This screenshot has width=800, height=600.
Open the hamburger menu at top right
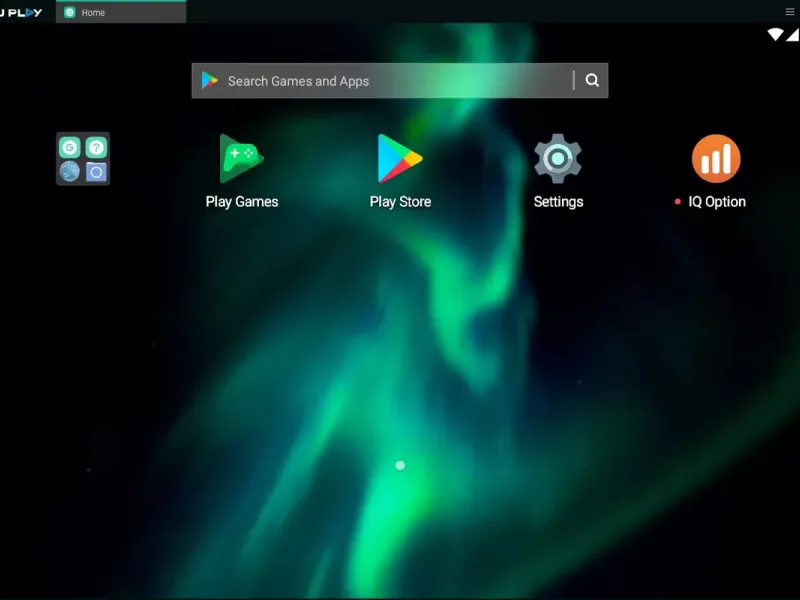point(789,12)
